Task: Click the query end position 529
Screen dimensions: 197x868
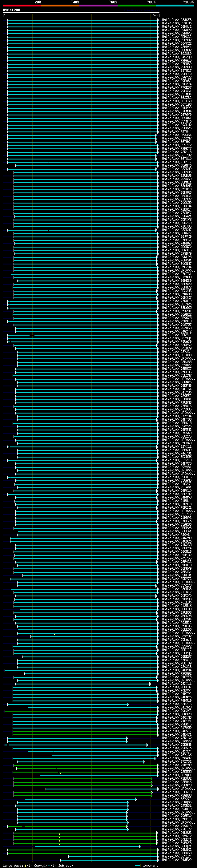Action: 155,15
